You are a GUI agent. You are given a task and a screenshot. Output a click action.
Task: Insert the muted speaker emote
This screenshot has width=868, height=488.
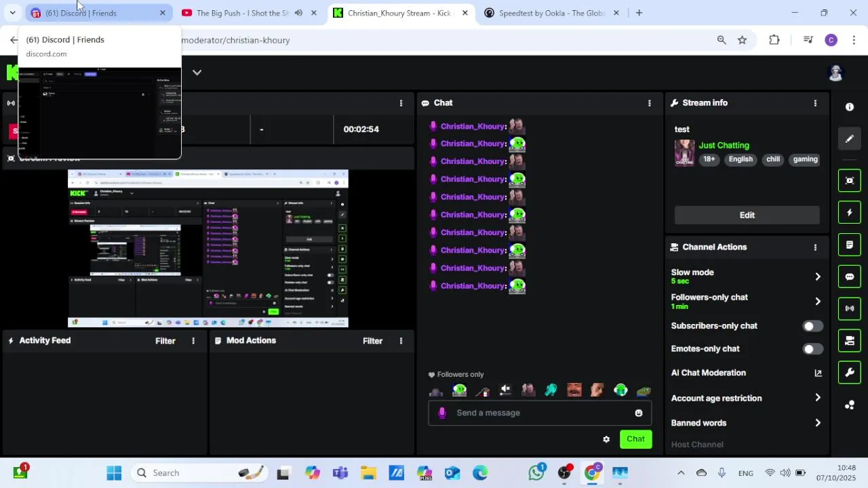(505, 390)
